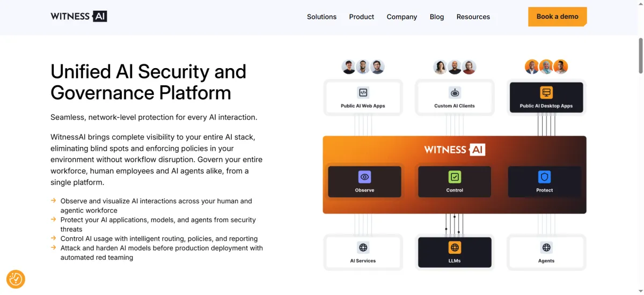Click the AI Services globe icon
Viewport: 644px width, 295px height.
363,247
